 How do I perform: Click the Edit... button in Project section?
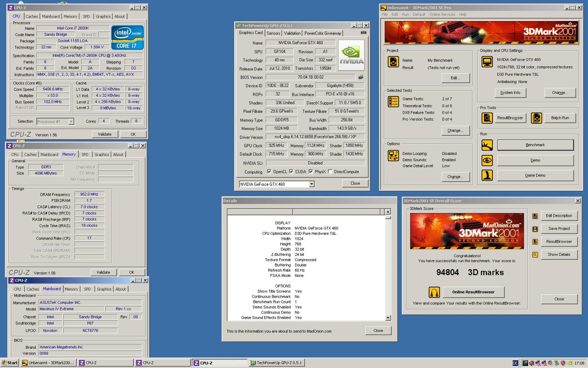(x=455, y=78)
